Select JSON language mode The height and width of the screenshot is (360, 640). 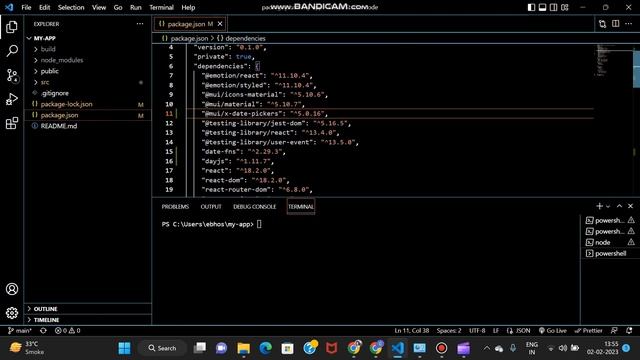pyautogui.click(x=518, y=331)
